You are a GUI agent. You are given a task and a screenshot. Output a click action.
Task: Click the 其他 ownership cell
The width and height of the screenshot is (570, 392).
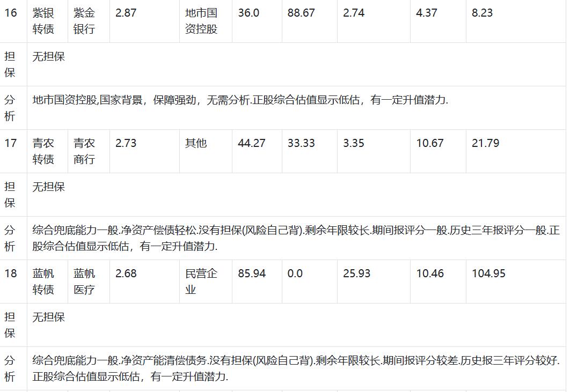195,143
